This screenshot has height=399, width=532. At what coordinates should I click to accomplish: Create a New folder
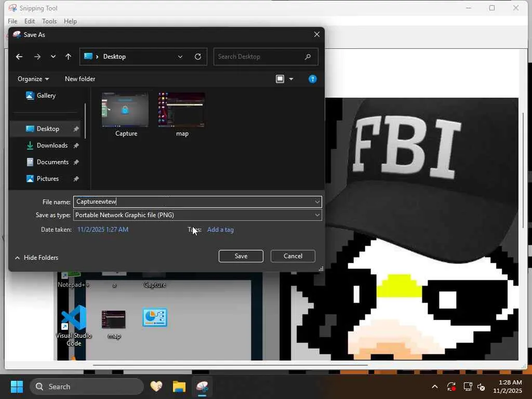[x=80, y=79]
